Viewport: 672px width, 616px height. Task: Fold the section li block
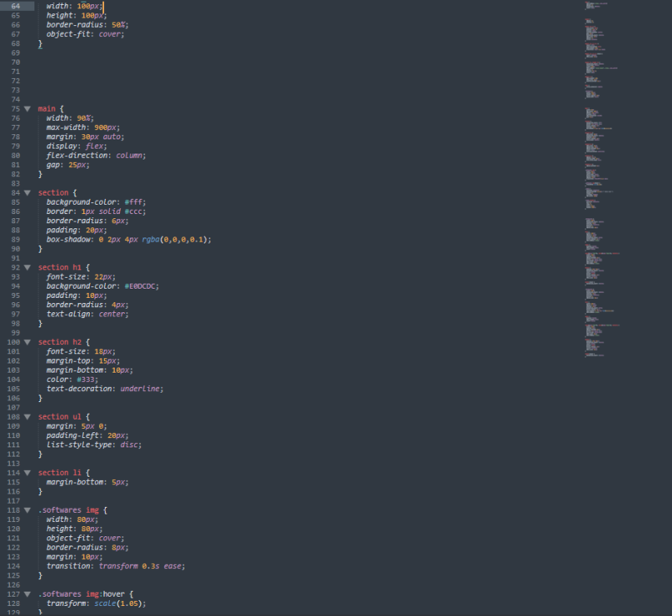[x=27, y=473]
